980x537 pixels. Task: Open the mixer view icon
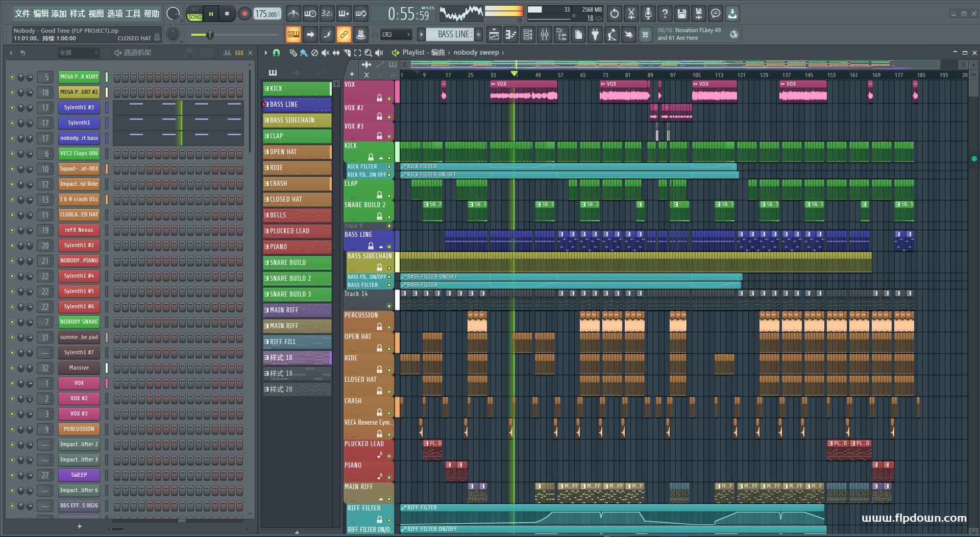coord(545,35)
